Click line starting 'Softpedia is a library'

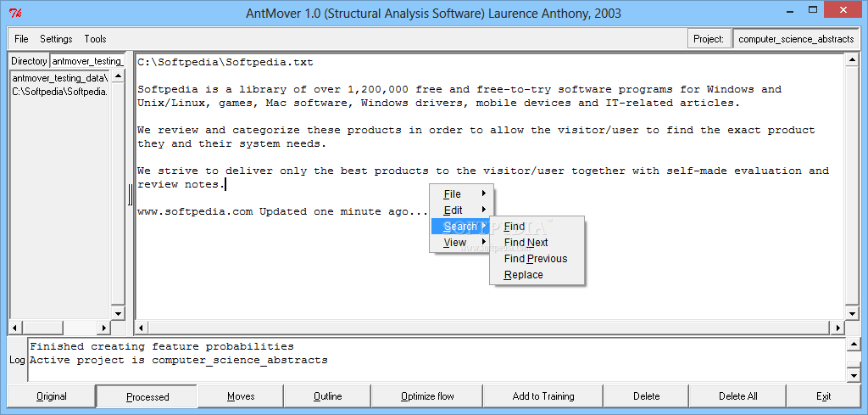pyautogui.click(x=459, y=89)
